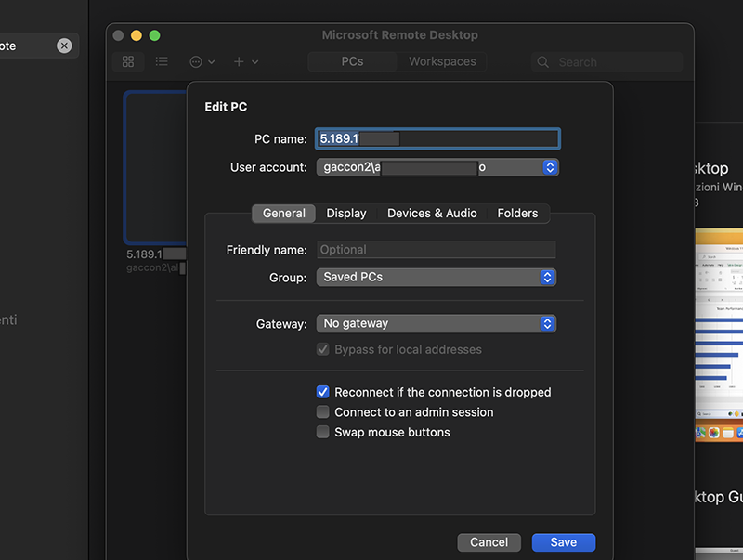This screenshot has width=743, height=560.
Task: Uncheck Reconnect if the connection is dropped
Action: coord(322,392)
